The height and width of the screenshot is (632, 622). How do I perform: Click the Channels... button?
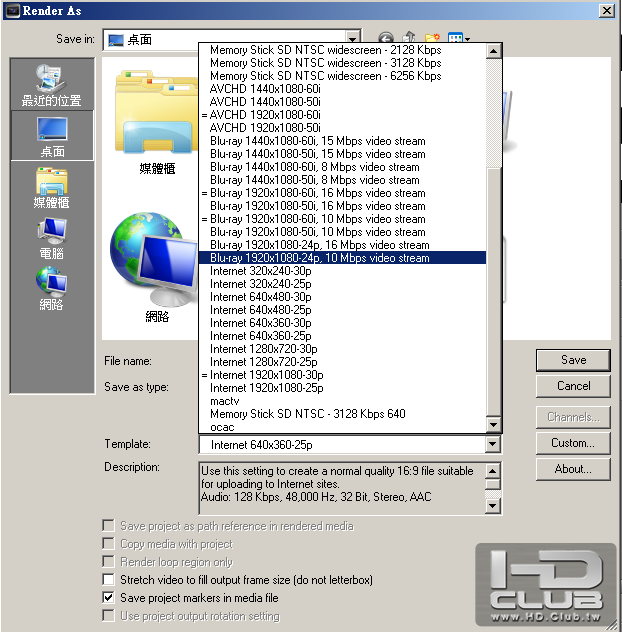click(x=573, y=417)
